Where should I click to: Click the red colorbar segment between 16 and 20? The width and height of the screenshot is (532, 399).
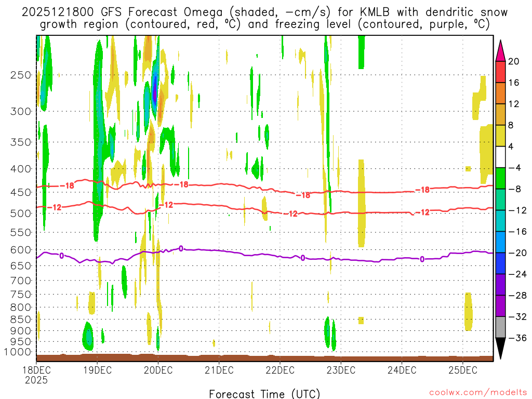500,72
